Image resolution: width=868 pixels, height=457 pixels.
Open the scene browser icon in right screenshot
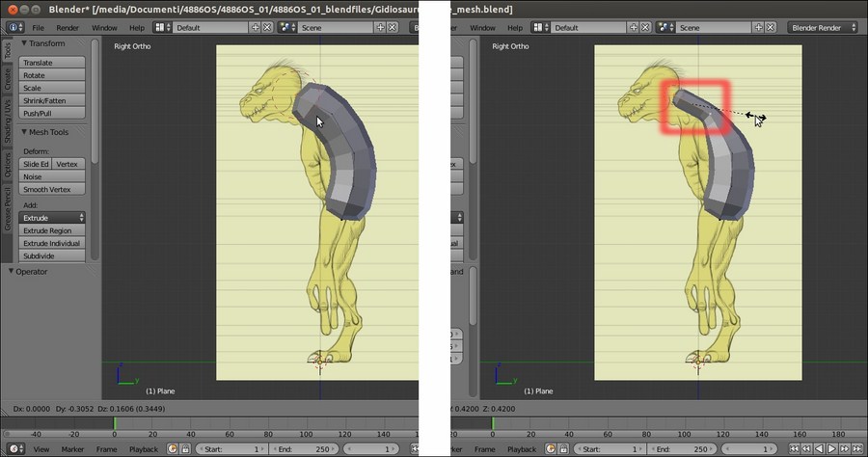665,27
